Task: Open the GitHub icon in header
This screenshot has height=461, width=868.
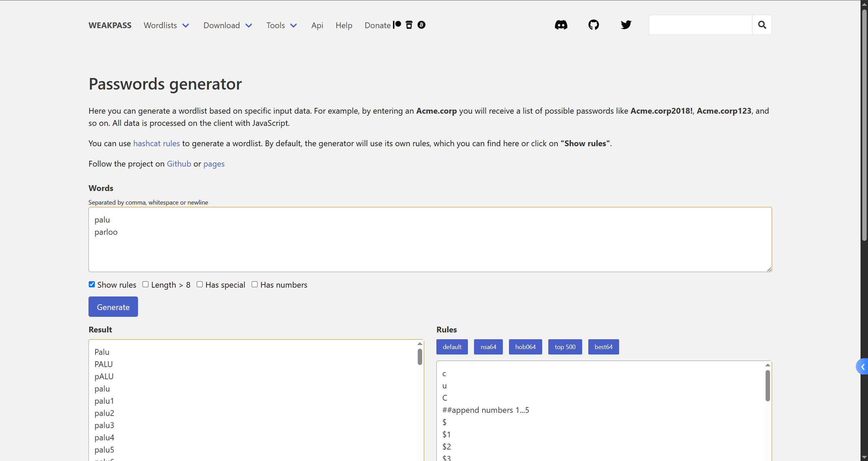Action: click(593, 25)
